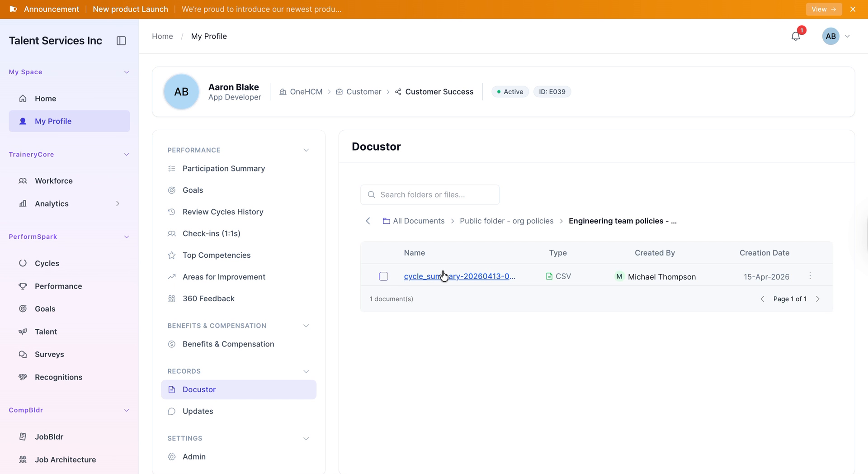Open the cycle_summary-20260413 file link
The height and width of the screenshot is (474, 868).
(x=459, y=276)
